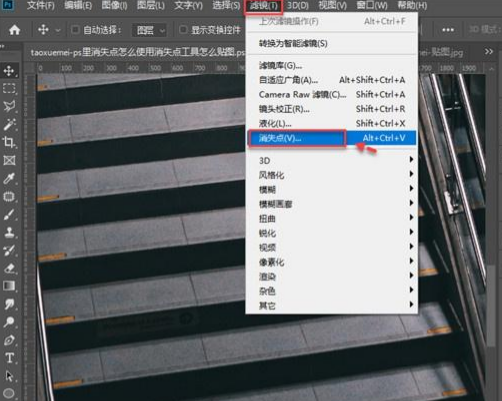
Task: Select the Gradient tool
Action: pos(9,286)
